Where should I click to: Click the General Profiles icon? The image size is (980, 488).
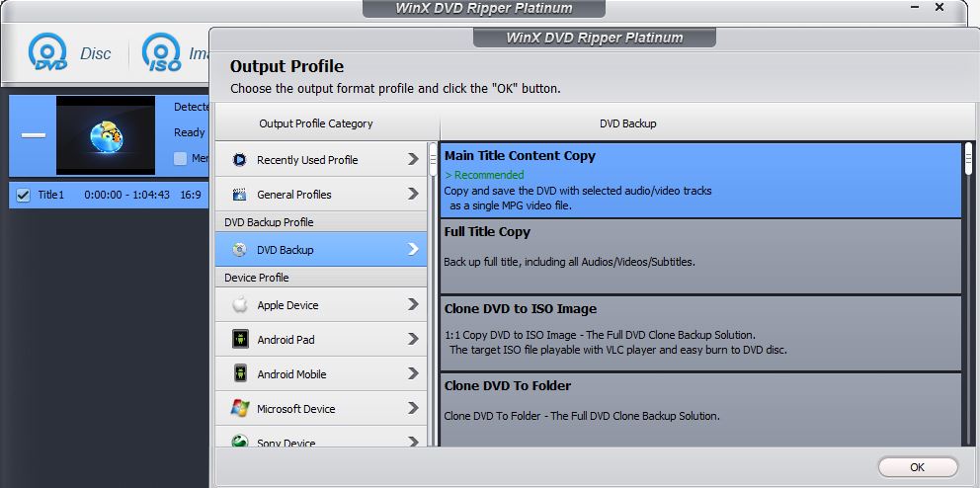pyautogui.click(x=239, y=195)
